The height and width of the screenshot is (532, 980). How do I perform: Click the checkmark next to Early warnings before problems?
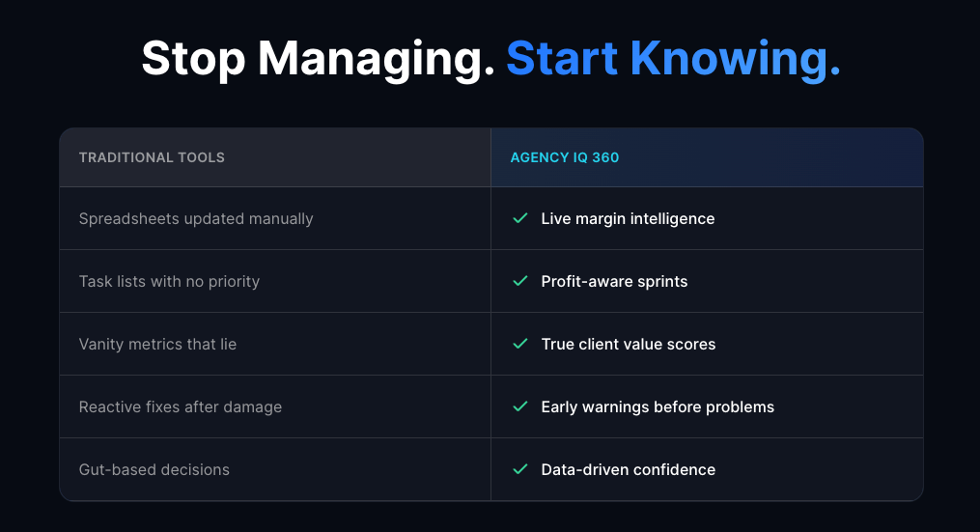tap(520, 406)
